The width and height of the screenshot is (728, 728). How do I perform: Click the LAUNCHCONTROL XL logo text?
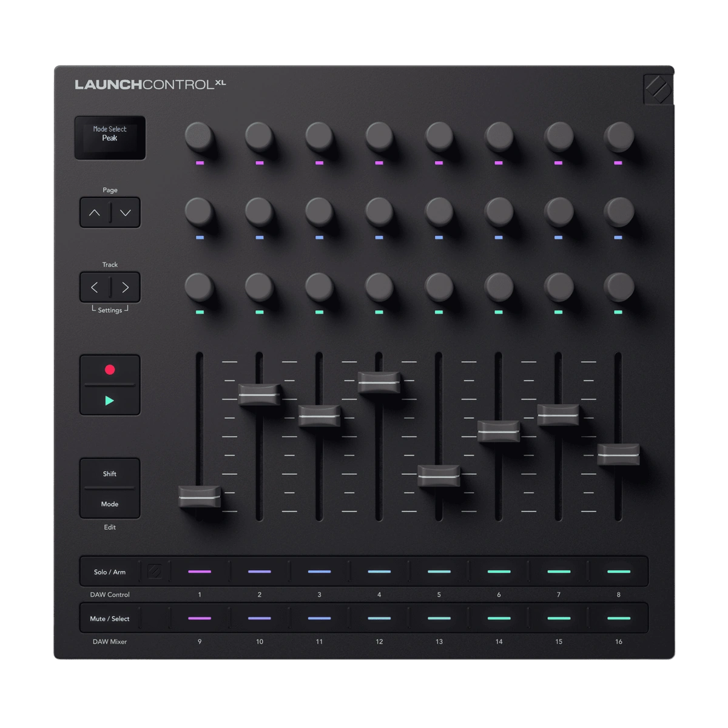[x=150, y=84]
